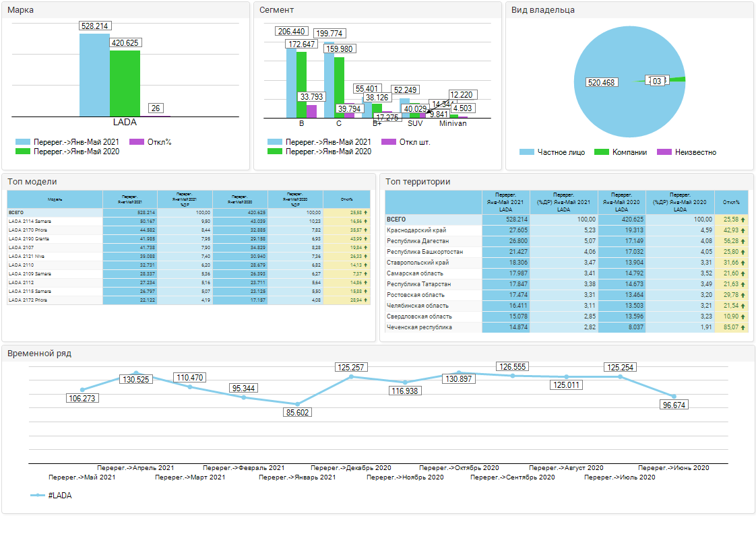Sort Топ модели by Откл% column header

pos(346,199)
